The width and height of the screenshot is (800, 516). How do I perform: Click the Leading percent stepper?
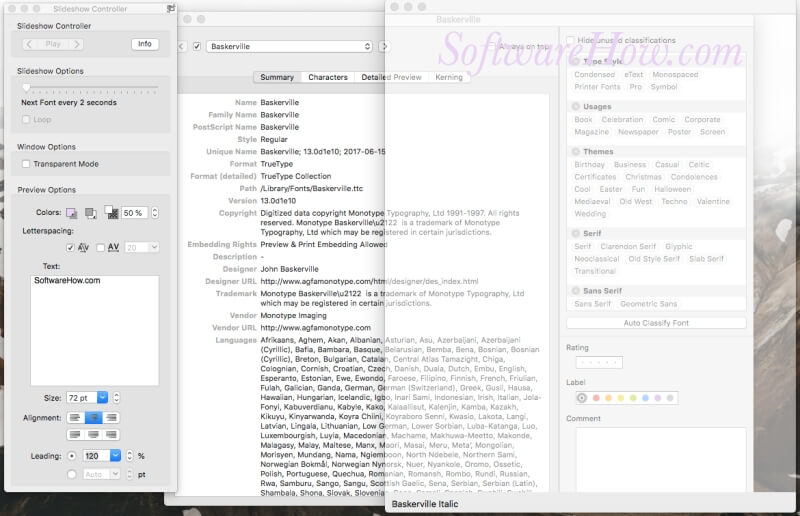click(x=130, y=456)
